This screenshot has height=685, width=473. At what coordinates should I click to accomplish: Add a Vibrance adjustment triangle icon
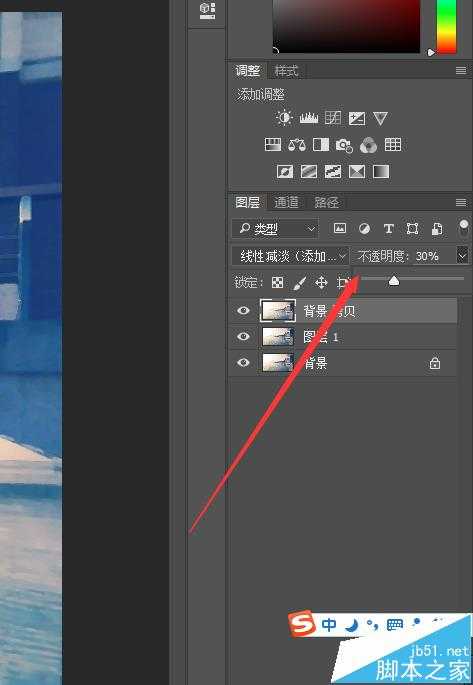tap(380, 118)
